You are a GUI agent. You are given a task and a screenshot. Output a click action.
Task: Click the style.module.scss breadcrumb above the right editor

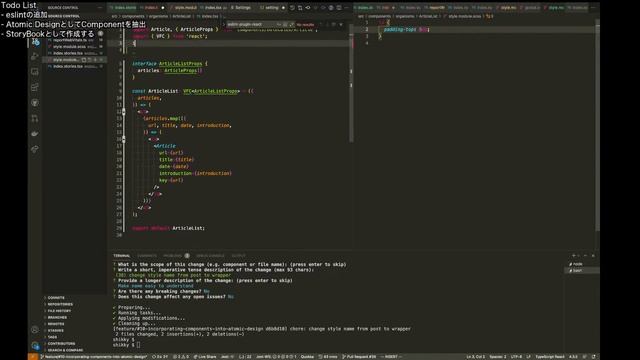click(x=465, y=16)
